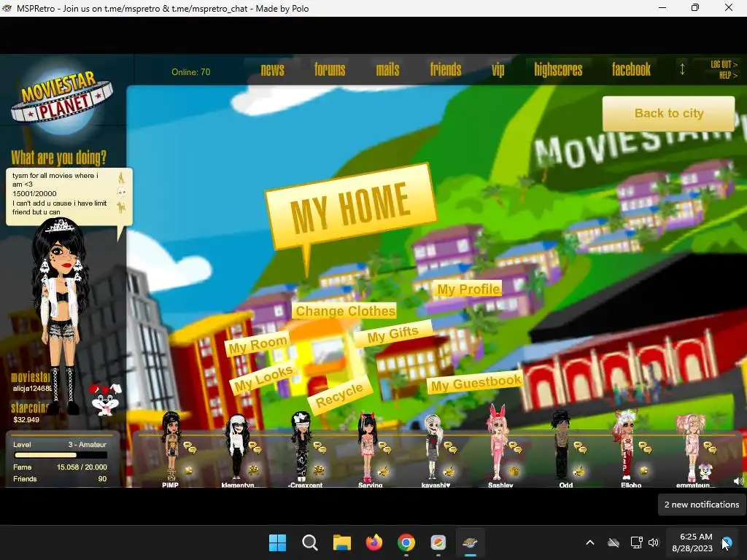Open chat bubbles icon beside Odd

pyautogui.click(x=580, y=448)
